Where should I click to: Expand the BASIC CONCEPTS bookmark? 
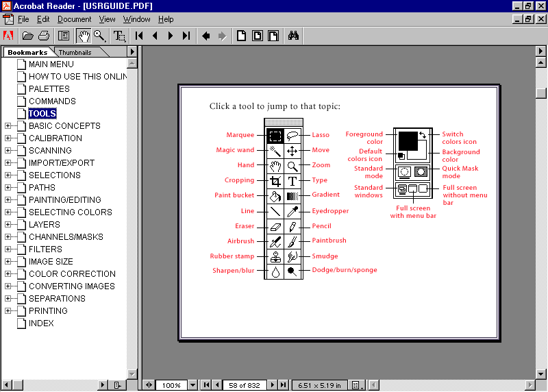[8, 126]
